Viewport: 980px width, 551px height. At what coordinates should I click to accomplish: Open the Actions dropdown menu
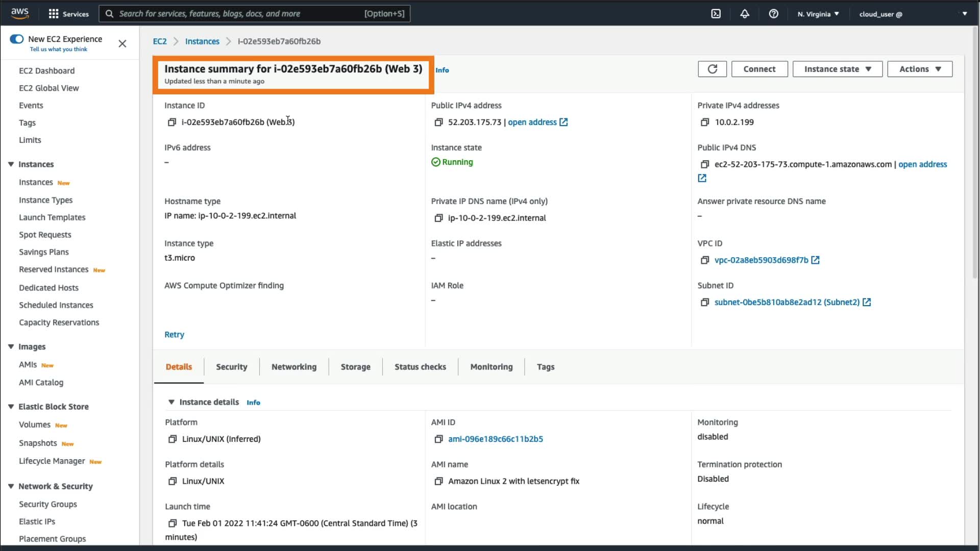point(919,69)
